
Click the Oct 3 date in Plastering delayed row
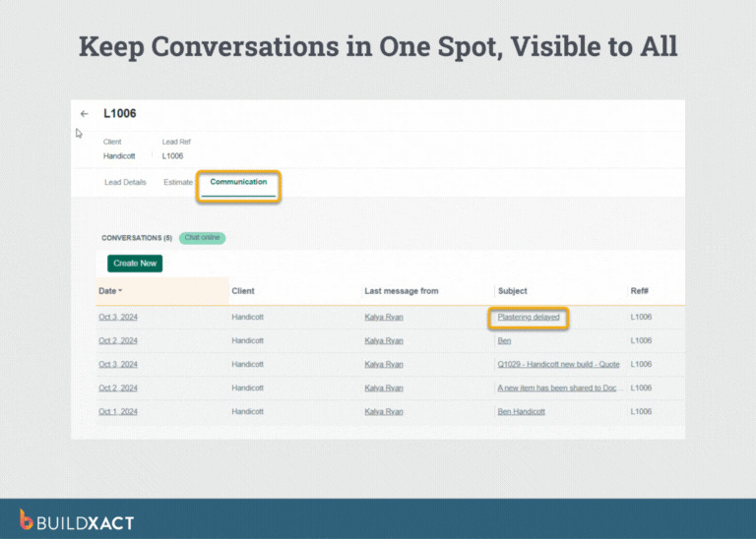(x=118, y=317)
